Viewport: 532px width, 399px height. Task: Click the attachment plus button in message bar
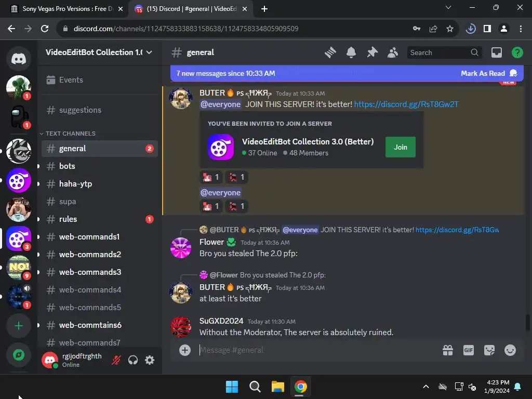185,350
